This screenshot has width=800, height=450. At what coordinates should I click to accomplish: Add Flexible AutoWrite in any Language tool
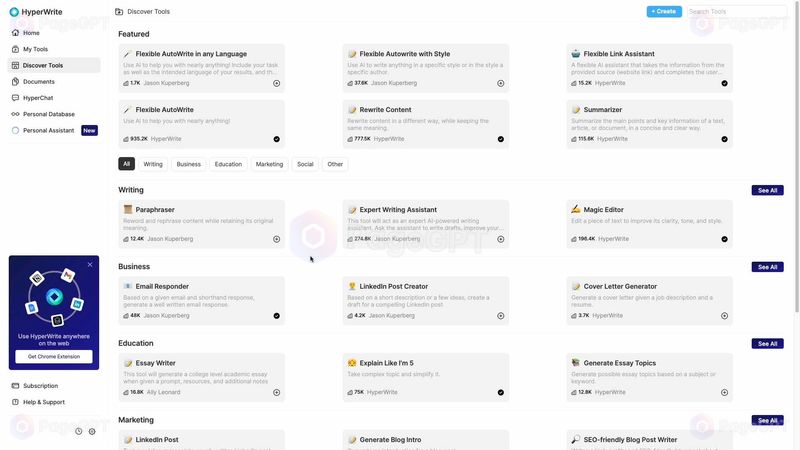click(x=277, y=83)
